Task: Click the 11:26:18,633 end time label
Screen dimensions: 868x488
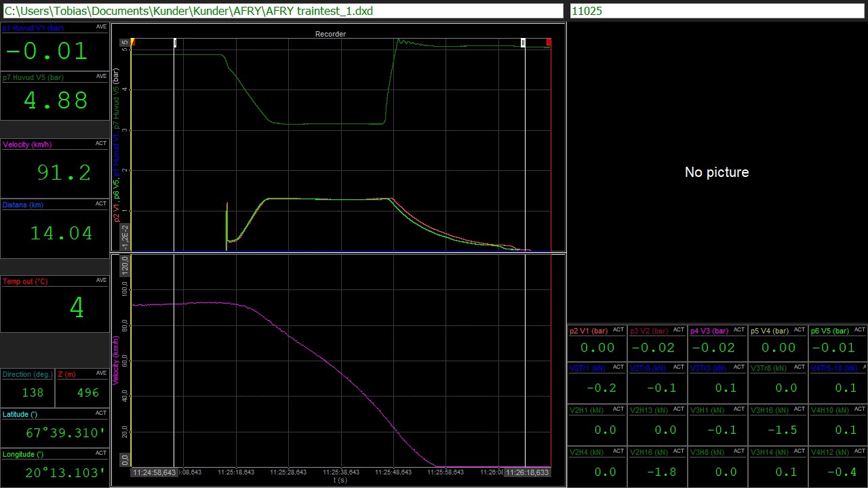Action: tap(528, 472)
